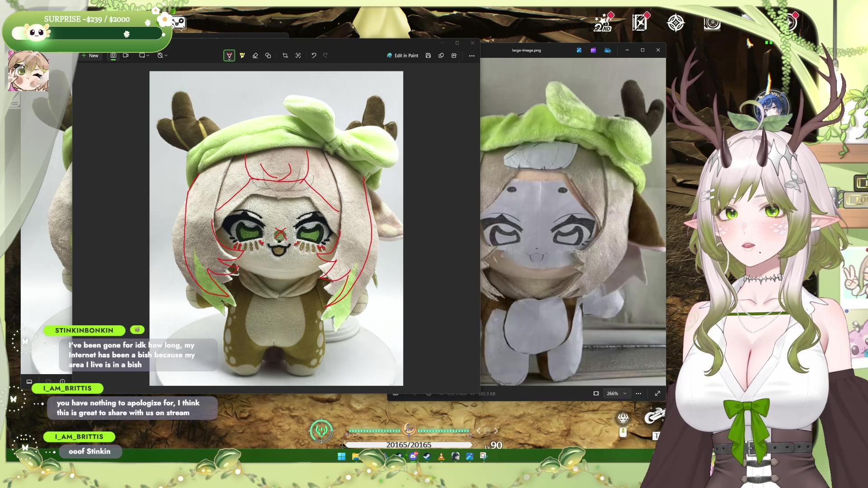Click the 20165/20165 health bar

coord(409,445)
